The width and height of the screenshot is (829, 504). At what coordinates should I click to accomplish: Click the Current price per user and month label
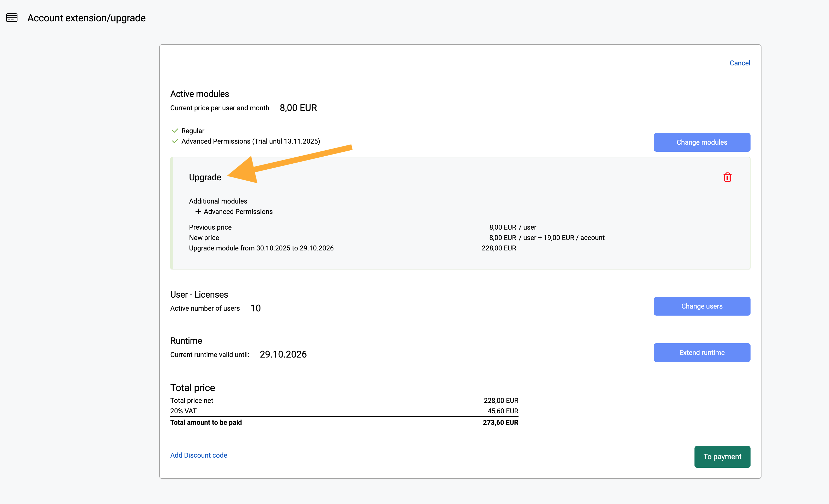tap(220, 108)
